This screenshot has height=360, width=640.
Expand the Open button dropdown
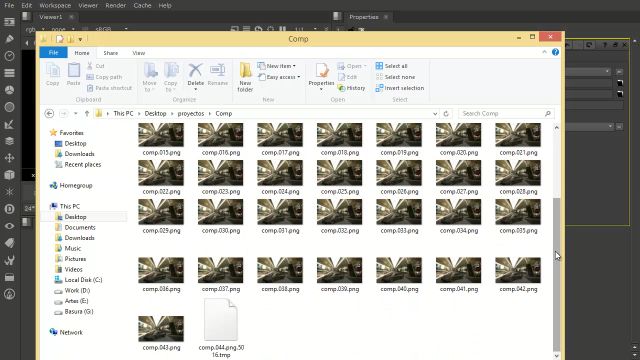tap(365, 66)
